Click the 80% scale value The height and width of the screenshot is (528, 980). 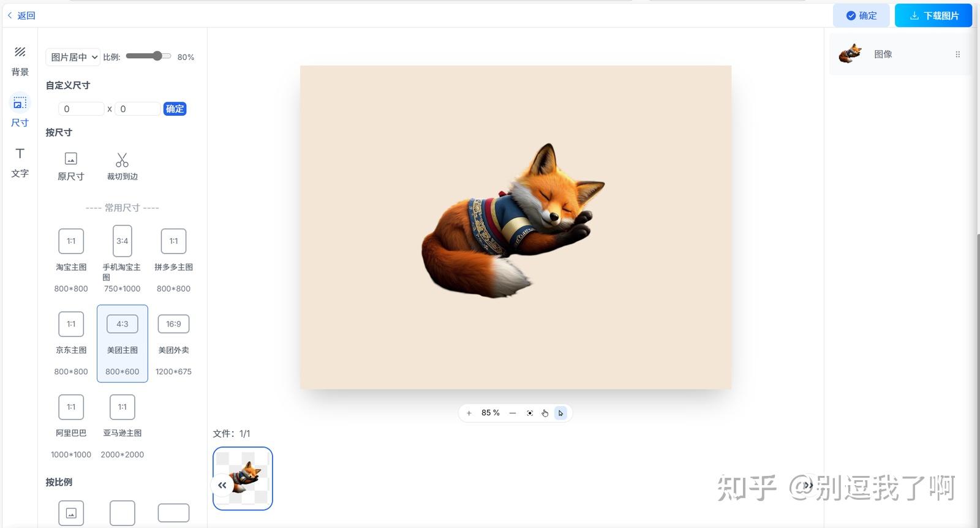[186, 57]
